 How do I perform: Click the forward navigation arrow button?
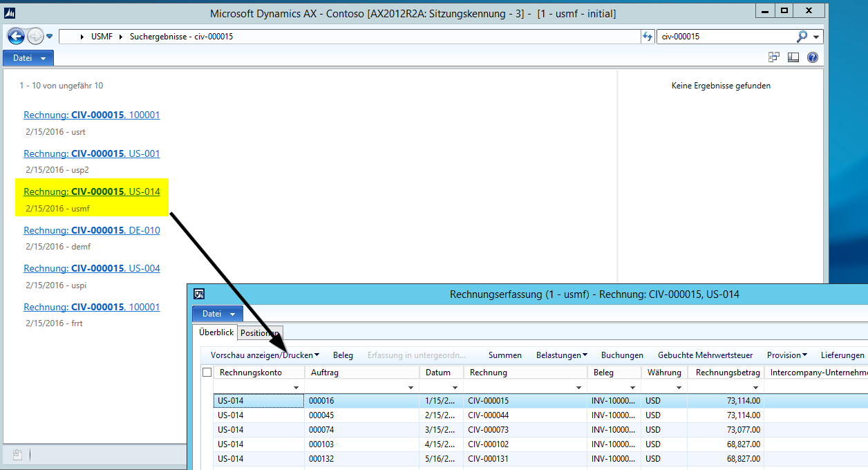coord(35,37)
